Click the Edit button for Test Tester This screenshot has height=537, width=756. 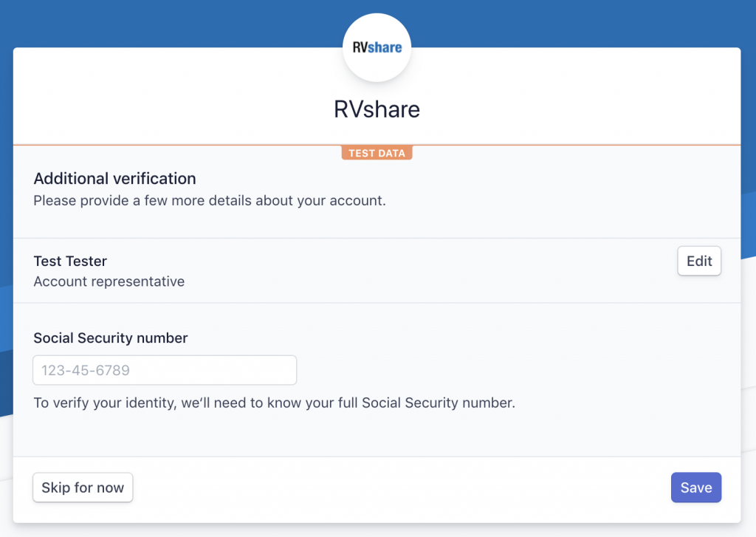tap(698, 261)
